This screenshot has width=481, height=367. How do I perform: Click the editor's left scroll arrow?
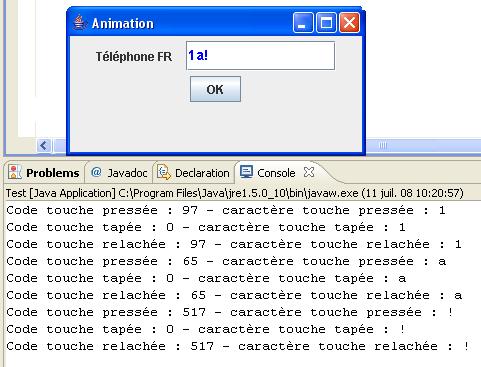(x=44, y=145)
